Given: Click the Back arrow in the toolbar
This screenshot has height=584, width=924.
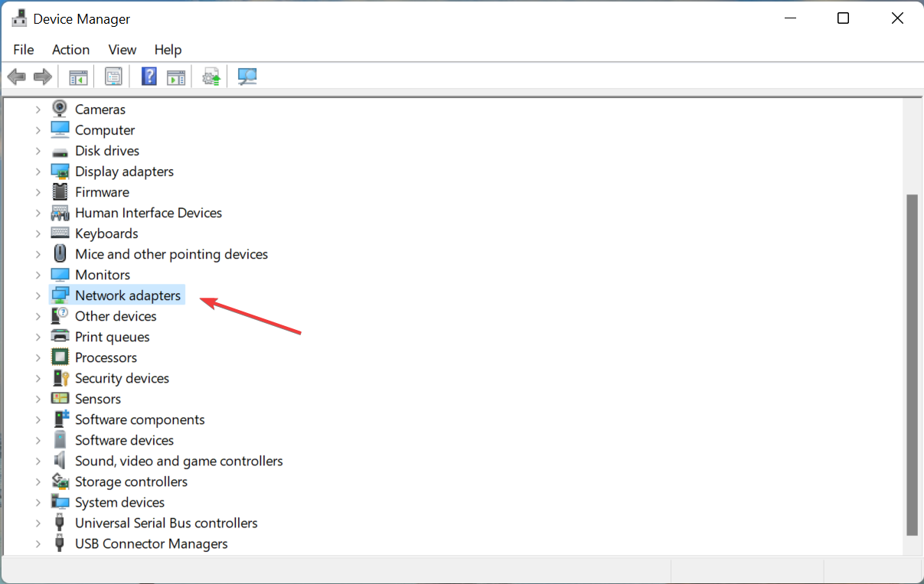Looking at the screenshot, I should click(16, 77).
